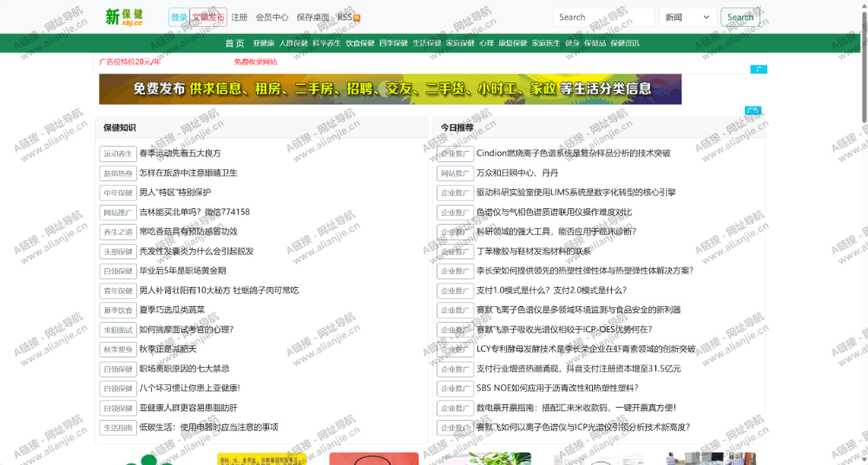
Task: Open article 春季运动先看五大良方
Action: click(180, 154)
